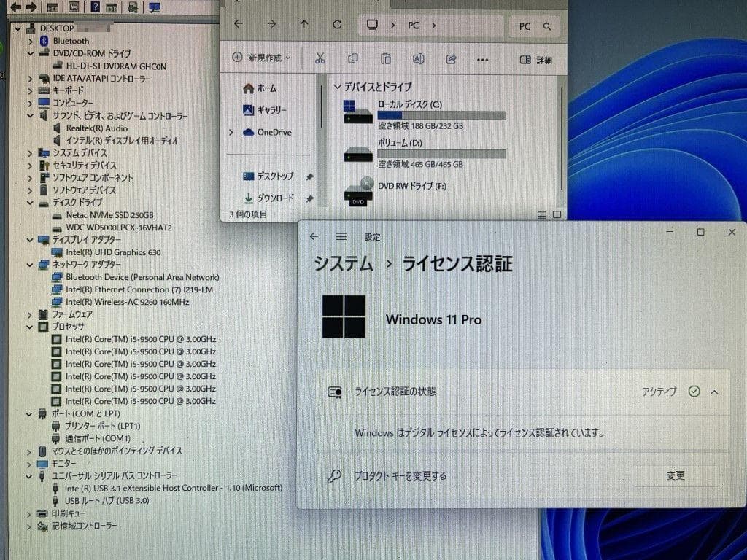Screen dimensions: 747x560
Task: Open the Settings hamburger navigation menu
Action: pyautogui.click(x=341, y=236)
